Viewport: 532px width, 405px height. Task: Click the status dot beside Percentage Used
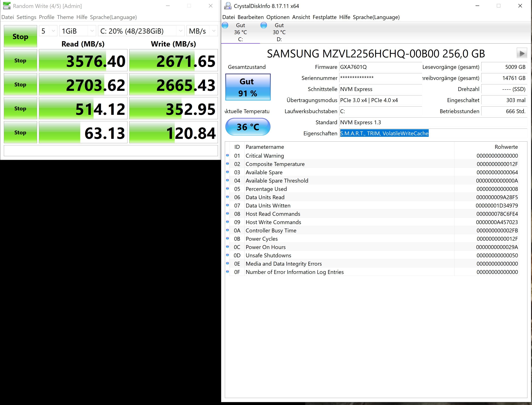tap(228, 189)
